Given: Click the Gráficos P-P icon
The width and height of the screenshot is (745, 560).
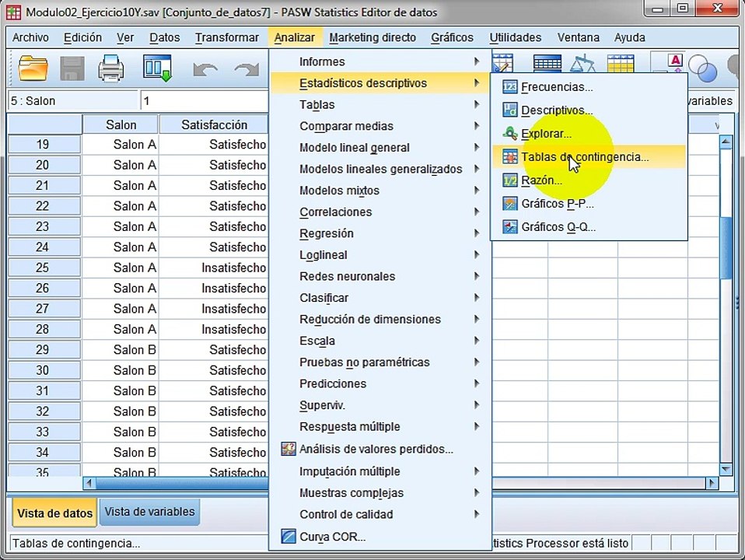Looking at the screenshot, I should point(509,203).
